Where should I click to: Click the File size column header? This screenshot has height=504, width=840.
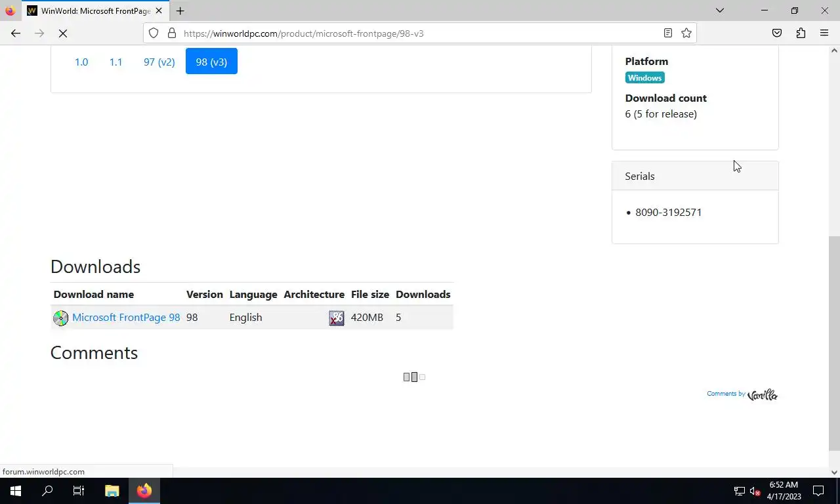click(370, 295)
